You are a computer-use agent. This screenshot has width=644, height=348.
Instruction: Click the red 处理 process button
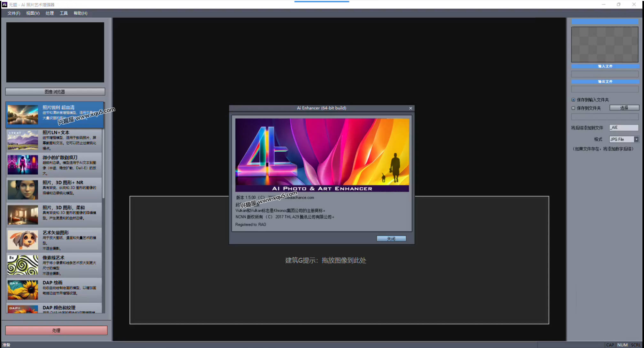tap(56, 330)
